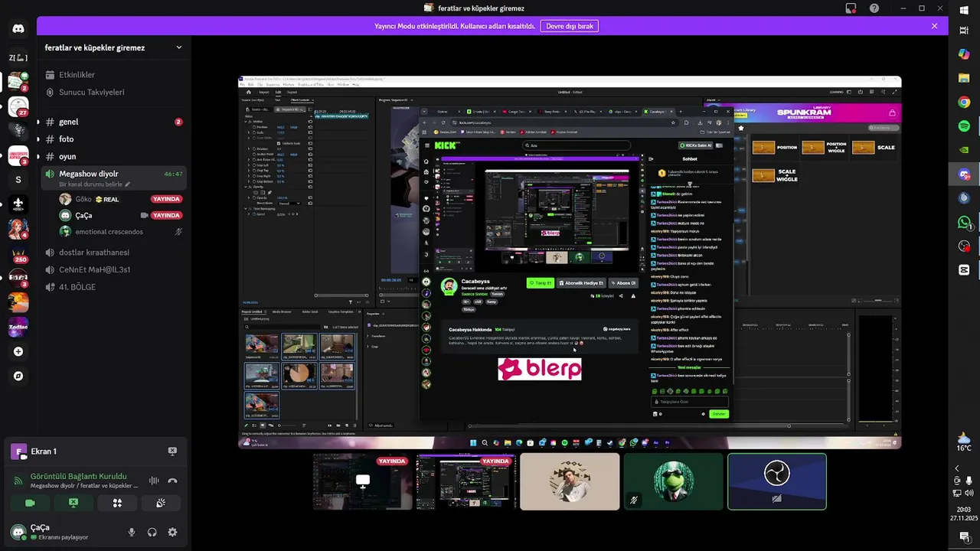Click Devre dışı bırak streamer mode button
This screenshot has width=980, height=551.
pyautogui.click(x=569, y=26)
